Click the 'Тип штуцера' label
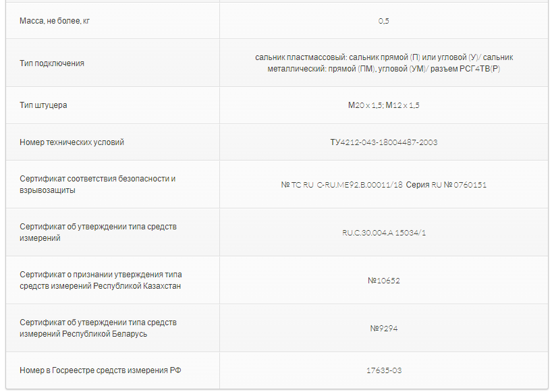The width and height of the screenshot is (552, 392). pyautogui.click(x=43, y=105)
